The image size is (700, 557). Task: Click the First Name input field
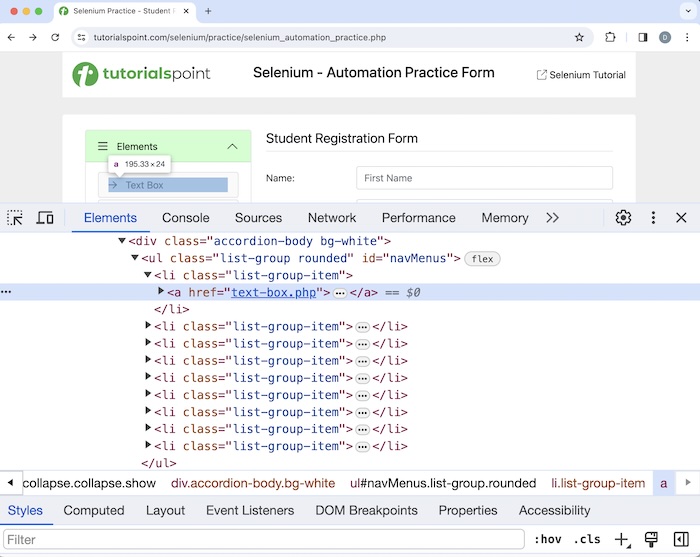pos(484,178)
